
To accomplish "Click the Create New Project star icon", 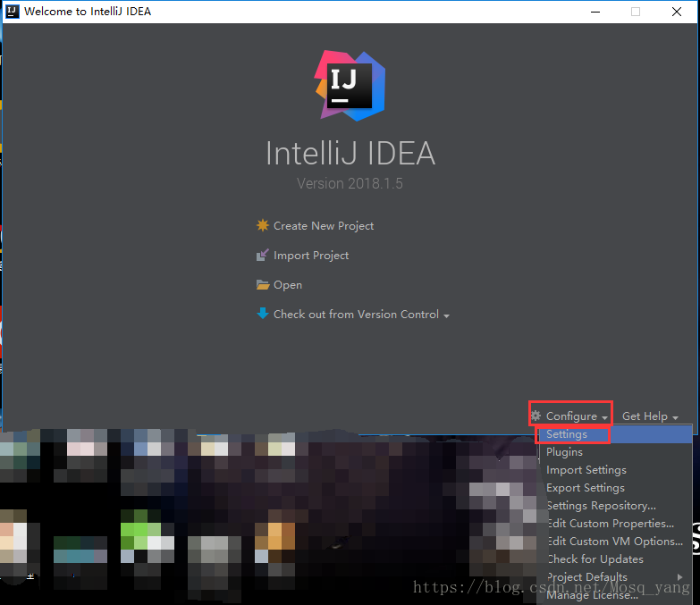I will pos(263,225).
